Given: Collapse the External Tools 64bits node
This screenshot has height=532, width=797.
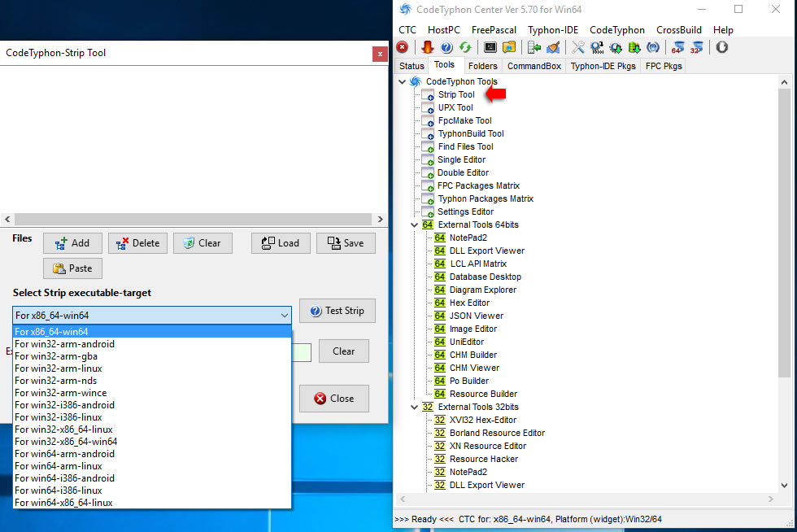Looking at the screenshot, I should click(x=414, y=225).
